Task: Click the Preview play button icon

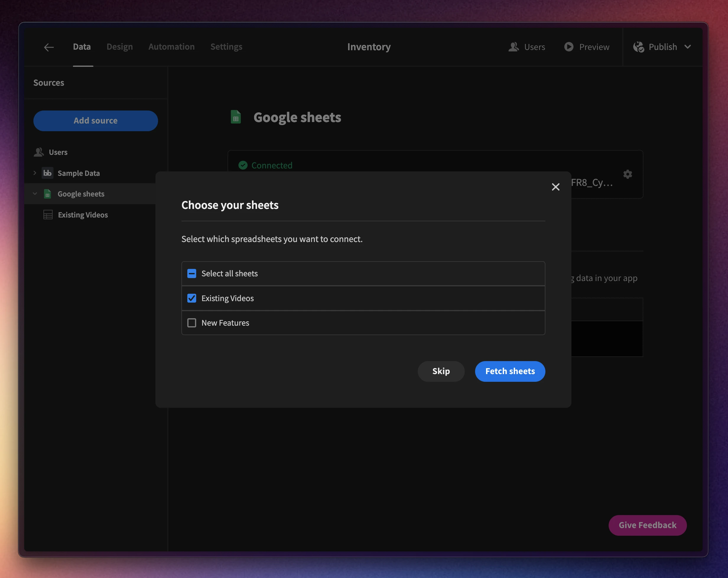Action: coord(568,47)
